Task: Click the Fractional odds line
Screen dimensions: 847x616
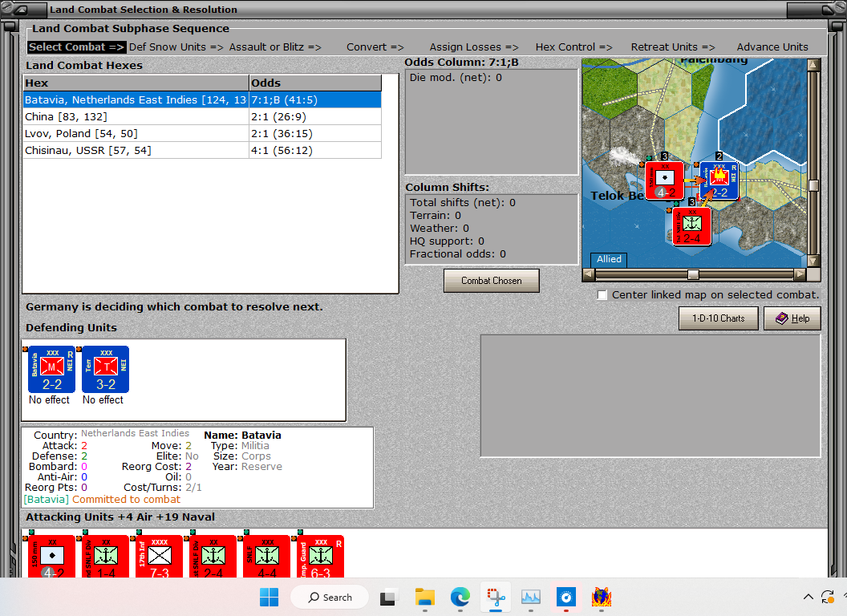Action: [x=457, y=254]
